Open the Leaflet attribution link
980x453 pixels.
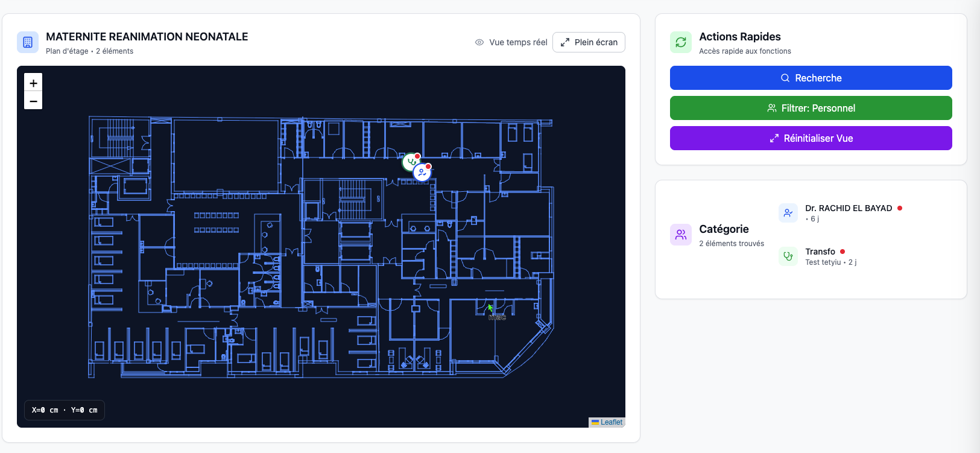pyautogui.click(x=611, y=422)
